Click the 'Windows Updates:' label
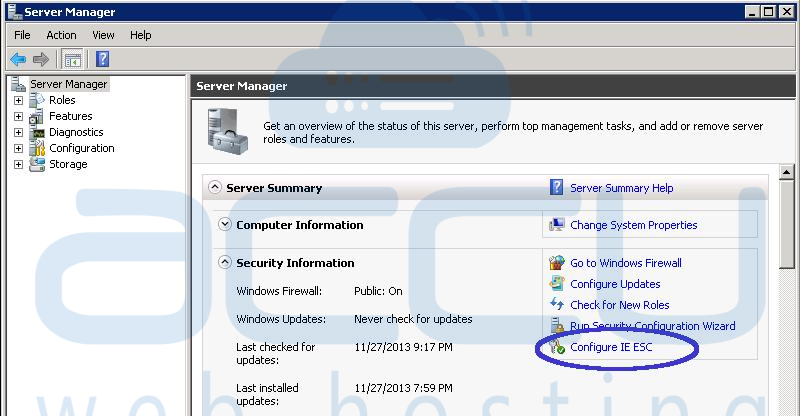Viewport: 800px width, 416px height. [281, 319]
